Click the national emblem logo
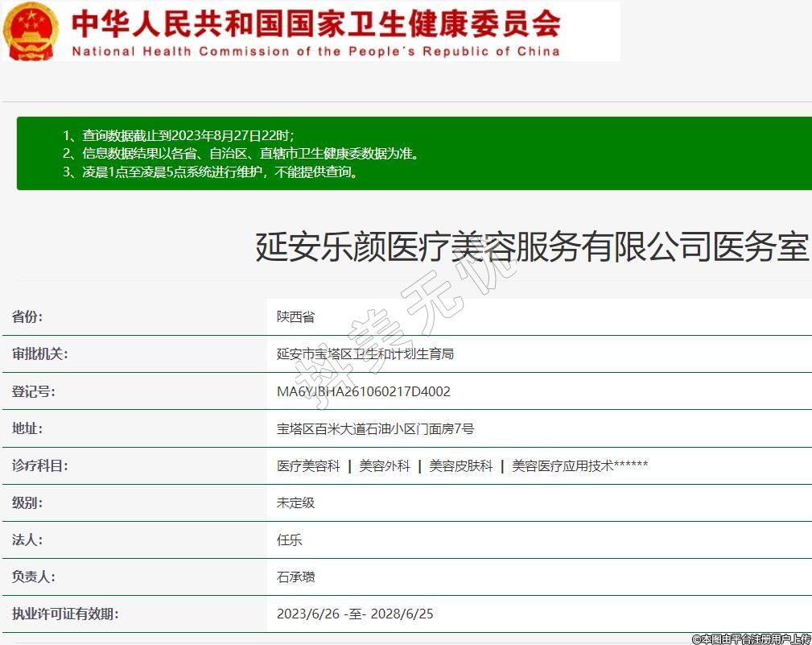 click(31, 30)
